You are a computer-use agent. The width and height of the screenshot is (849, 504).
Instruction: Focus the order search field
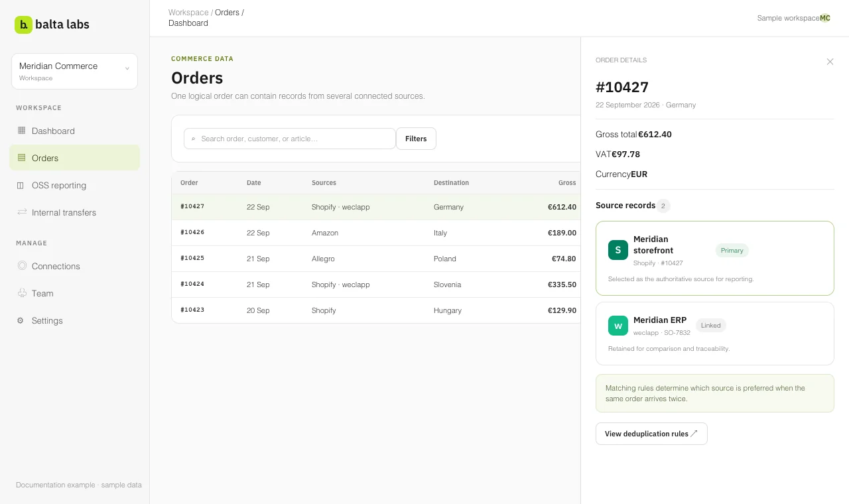pos(290,139)
